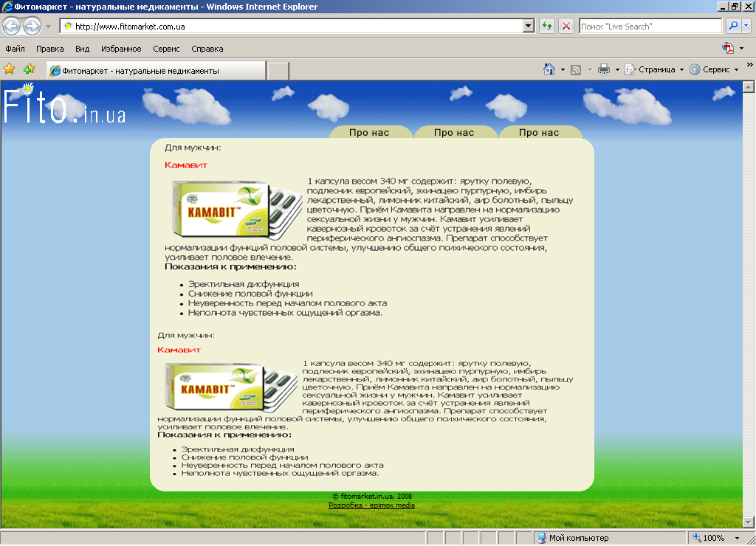Click the first Показания к применению: heading
The width and height of the screenshot is (756, 546).
coord(230,267)
